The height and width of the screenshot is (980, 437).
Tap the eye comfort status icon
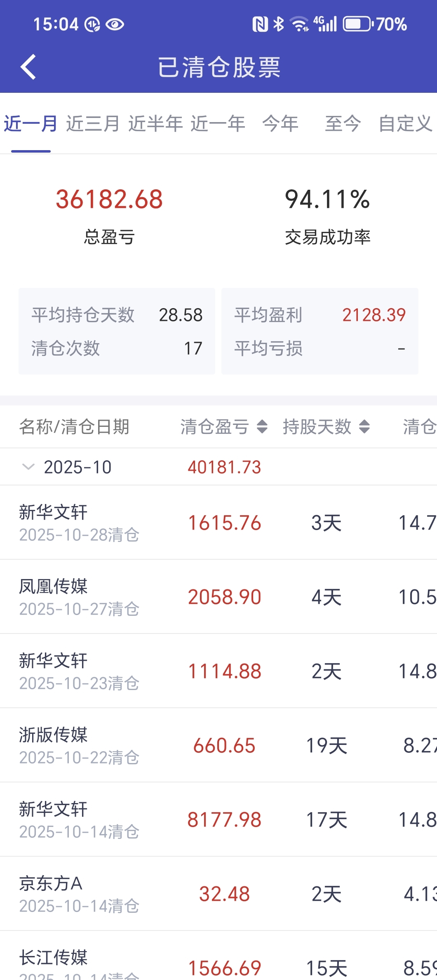point(115,25)
